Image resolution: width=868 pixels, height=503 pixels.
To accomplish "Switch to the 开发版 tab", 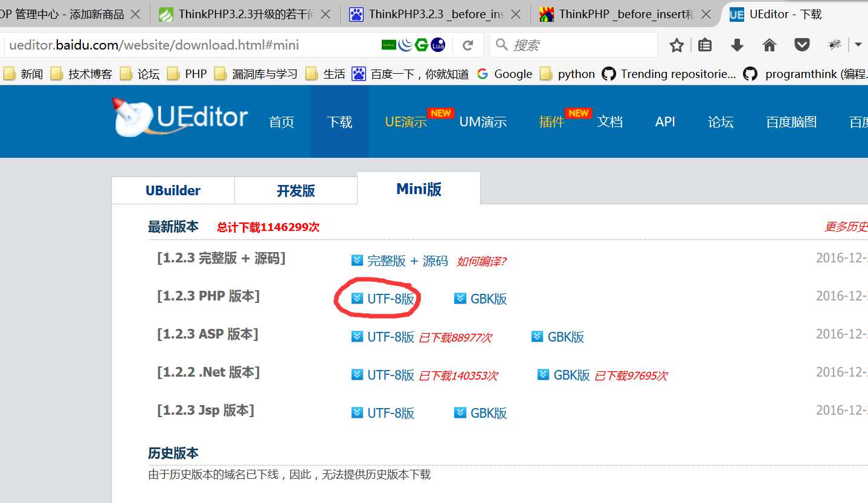I will [296, 190].
